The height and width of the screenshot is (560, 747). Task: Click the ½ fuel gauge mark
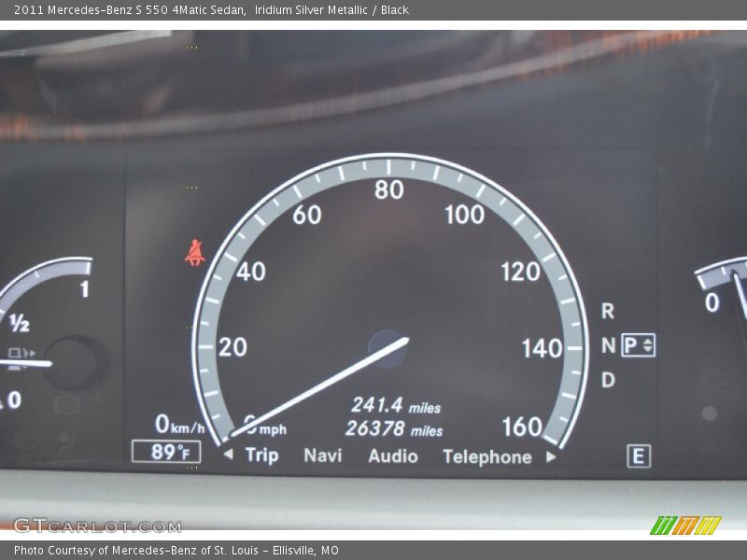coord(20,323)
